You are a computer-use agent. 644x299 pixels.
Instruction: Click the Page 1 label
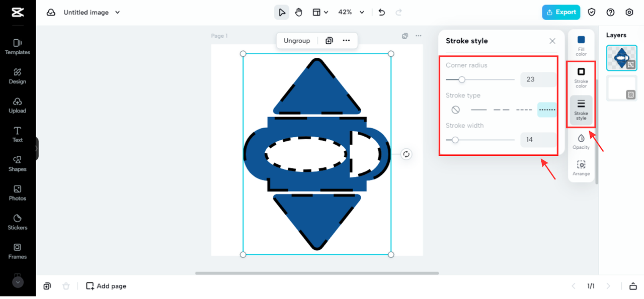click(x=219, y=36)
